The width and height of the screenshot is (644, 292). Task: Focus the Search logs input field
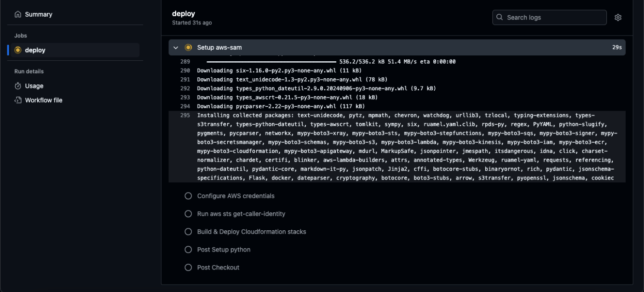click(x=549, y=18)
